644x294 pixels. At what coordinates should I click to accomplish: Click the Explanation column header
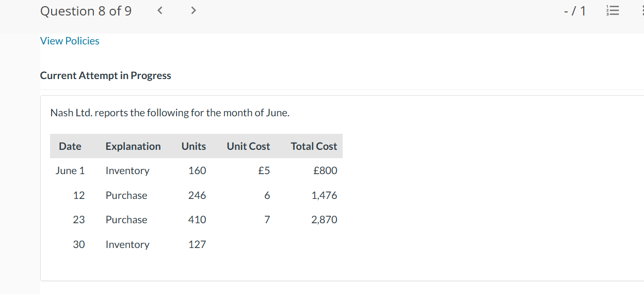click(133, 146)
